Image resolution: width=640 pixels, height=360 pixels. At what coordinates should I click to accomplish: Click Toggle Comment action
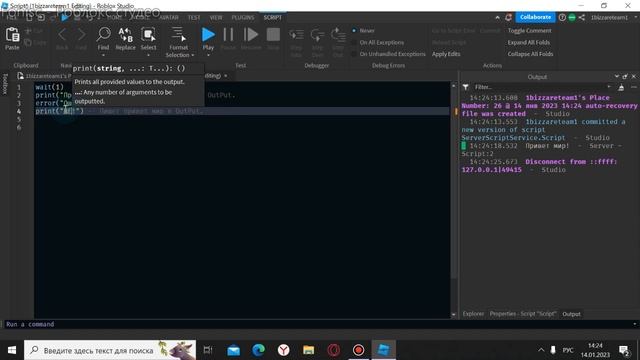coord(529,31)
